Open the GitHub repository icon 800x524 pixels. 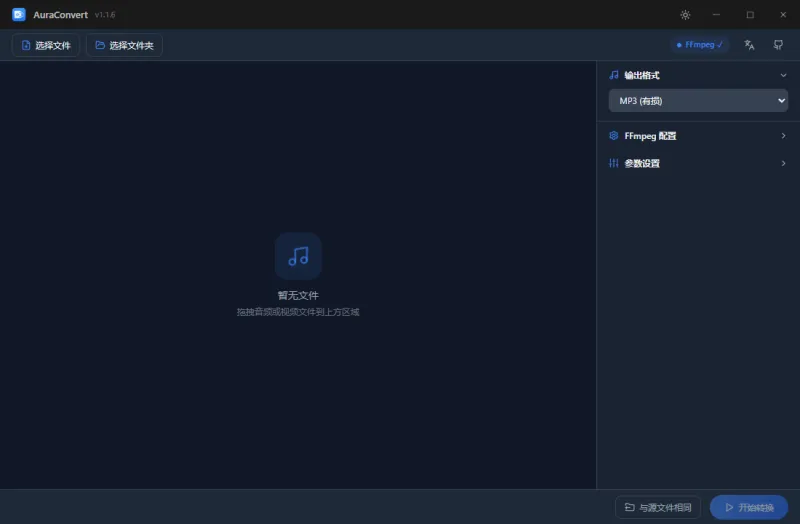[x=778, y=45]
